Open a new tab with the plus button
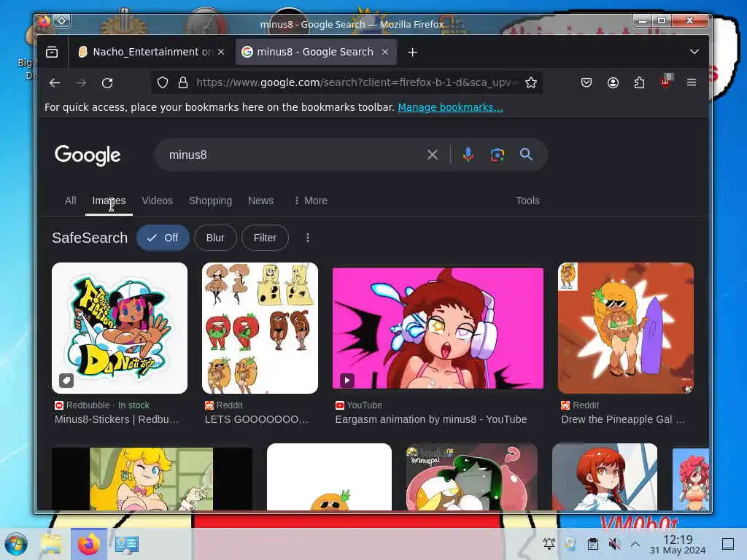Screen dimensions: 747x560 coord(413,52)
